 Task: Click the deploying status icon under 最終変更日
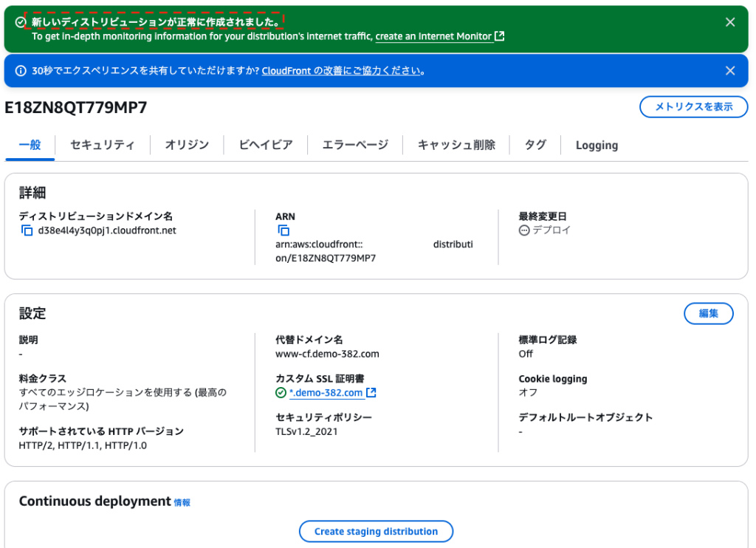pos(524,230)
